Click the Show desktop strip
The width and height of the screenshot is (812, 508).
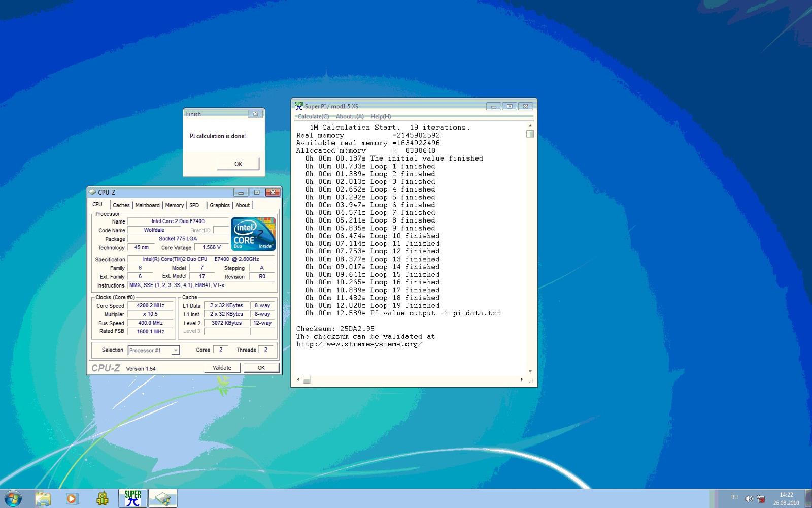coord(808,498)
